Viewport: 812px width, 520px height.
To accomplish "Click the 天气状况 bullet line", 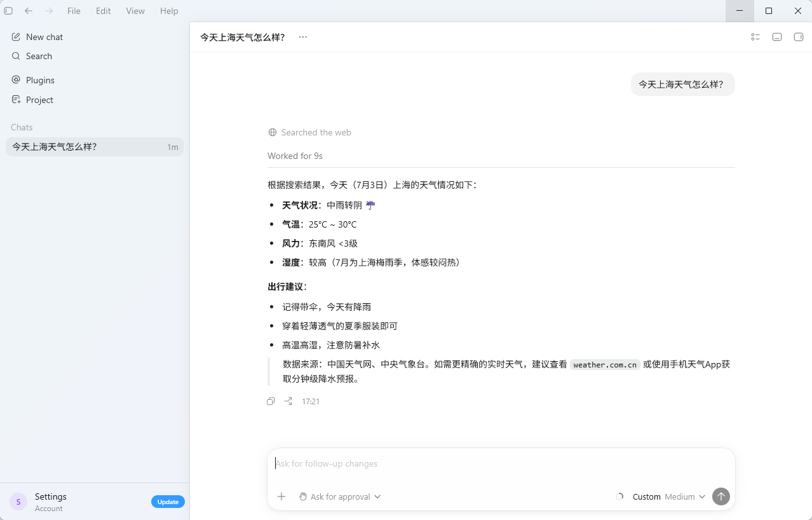I will coord(329,205).
